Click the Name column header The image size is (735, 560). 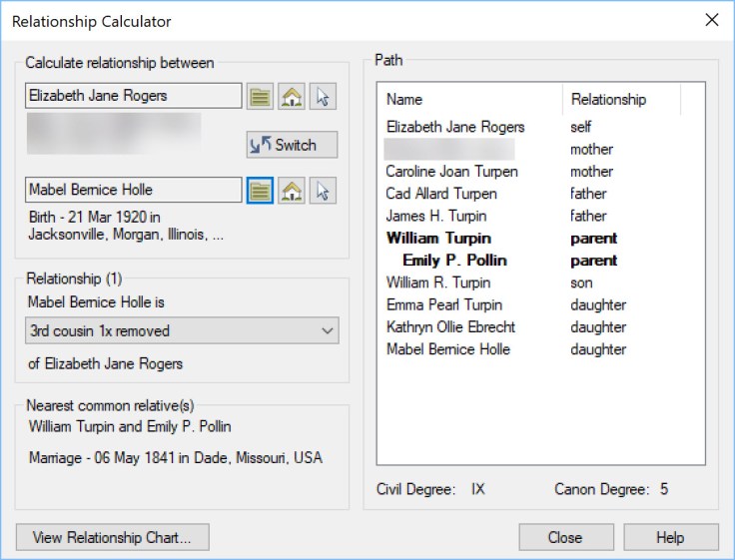470,100
